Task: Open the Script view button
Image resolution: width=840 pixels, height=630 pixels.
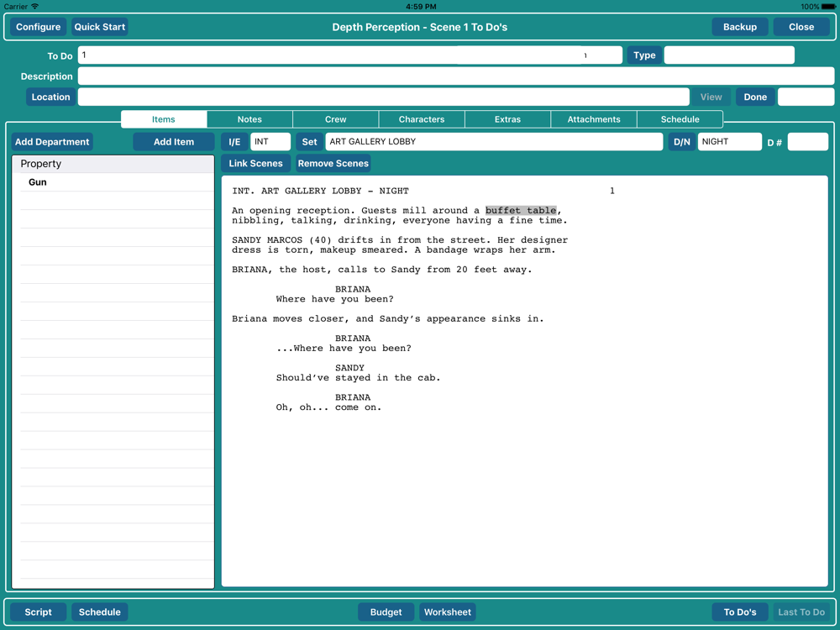Action: point(38,612)
